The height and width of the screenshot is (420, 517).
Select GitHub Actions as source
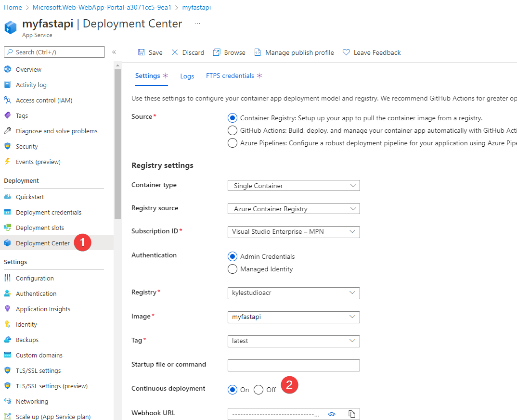pos(233,130)
